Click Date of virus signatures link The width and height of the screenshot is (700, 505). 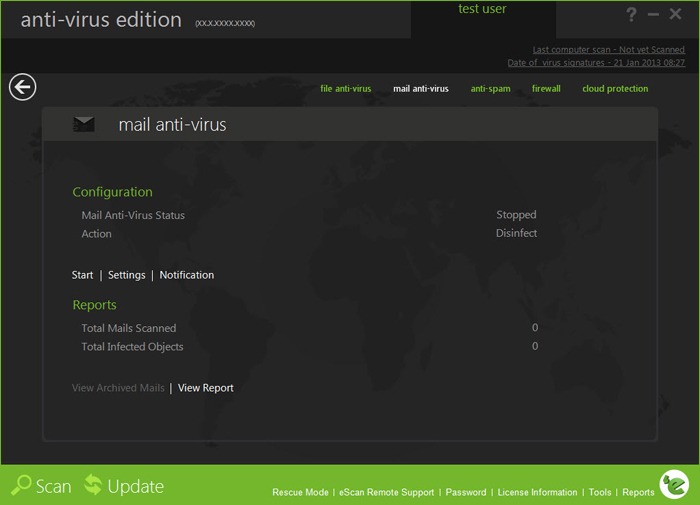coord(596,63)
